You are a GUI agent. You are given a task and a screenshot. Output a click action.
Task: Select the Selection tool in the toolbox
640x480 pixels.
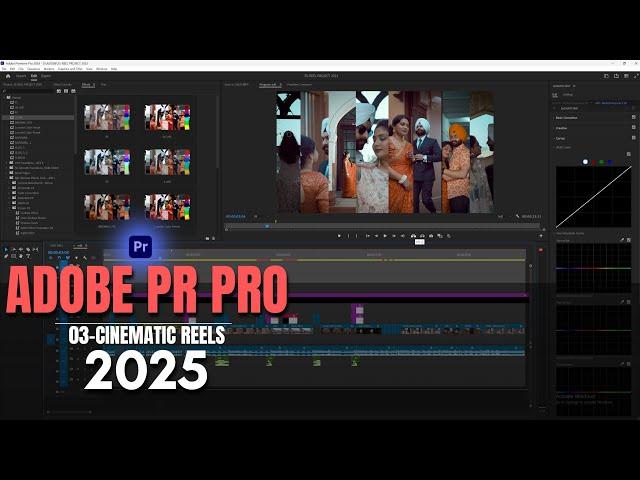click(6, 249)
